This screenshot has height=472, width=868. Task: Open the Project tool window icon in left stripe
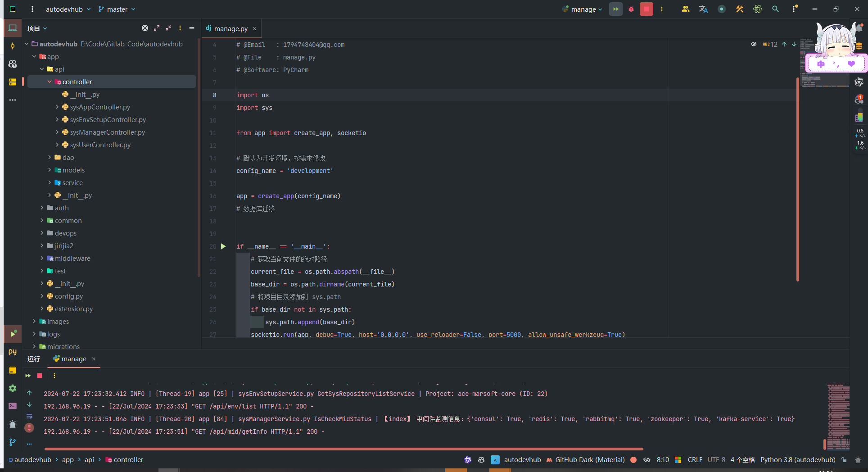[13, 28]
